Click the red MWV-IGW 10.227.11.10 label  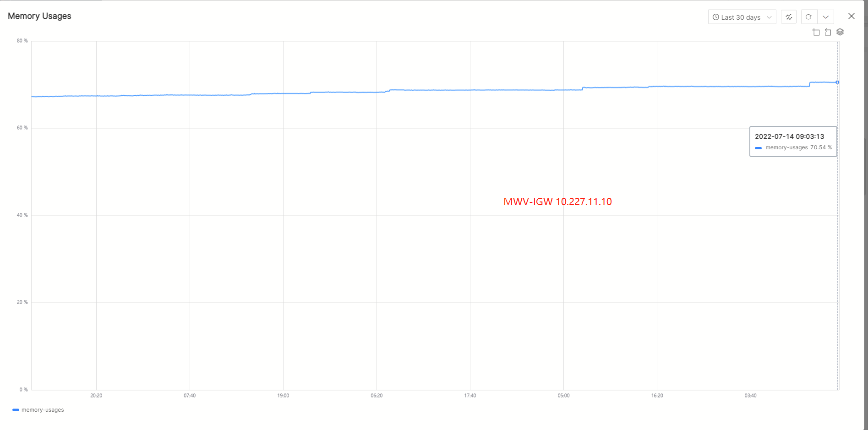tap(557, 201)
